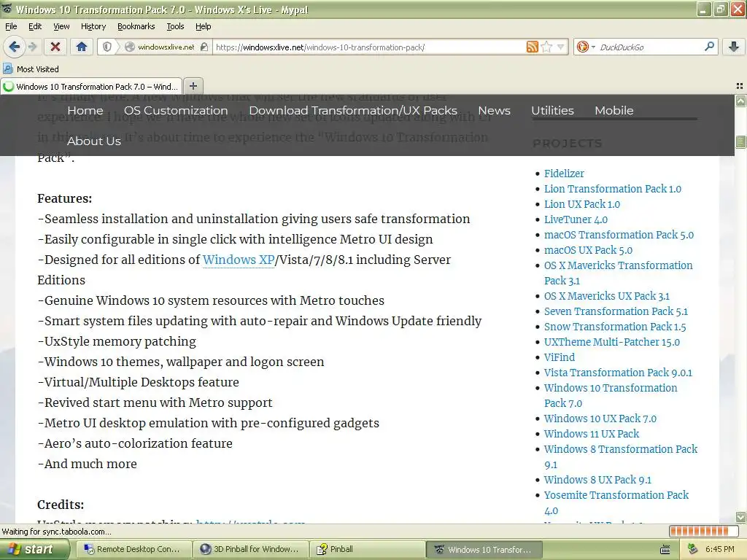Open News in site navigation
This screenshot has height=560, width=747.
[x=494, y=111]
